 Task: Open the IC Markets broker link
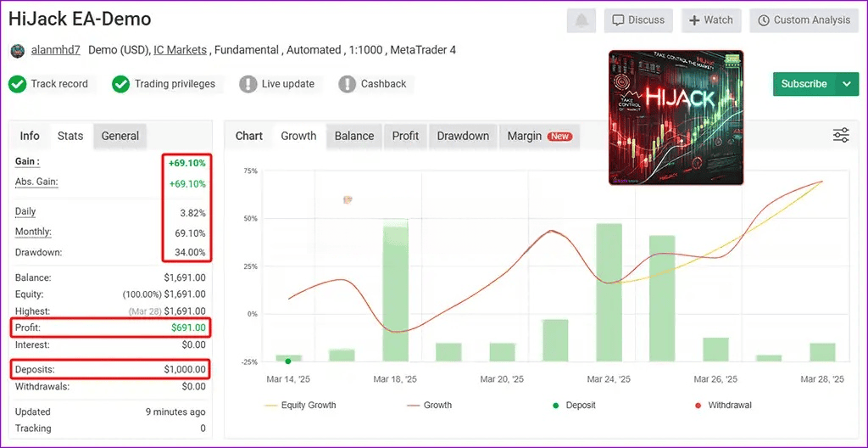coord(180,50)
